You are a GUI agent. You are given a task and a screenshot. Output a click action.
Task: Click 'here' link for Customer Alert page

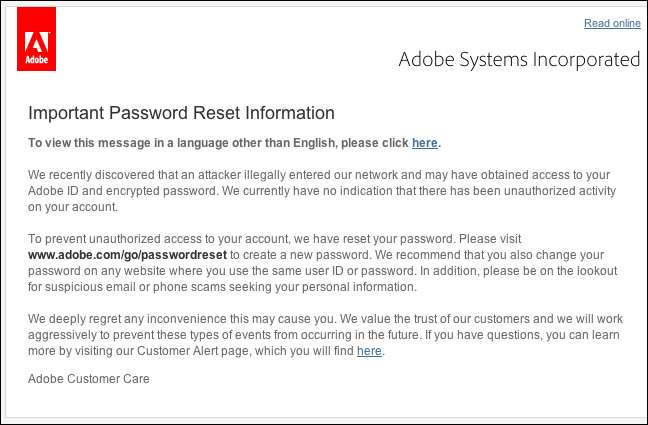pyautogui.click(x=369, y=351)
